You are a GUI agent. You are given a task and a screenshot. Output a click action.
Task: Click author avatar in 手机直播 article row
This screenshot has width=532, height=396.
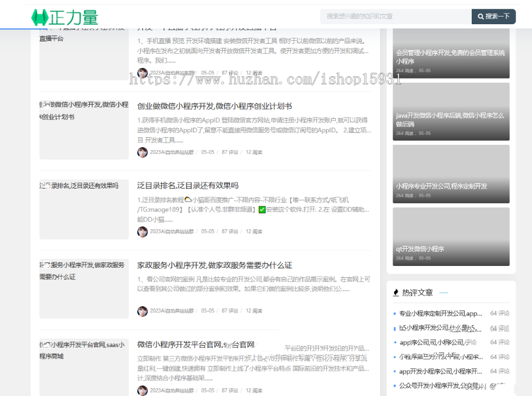click(x=142, y=73)
